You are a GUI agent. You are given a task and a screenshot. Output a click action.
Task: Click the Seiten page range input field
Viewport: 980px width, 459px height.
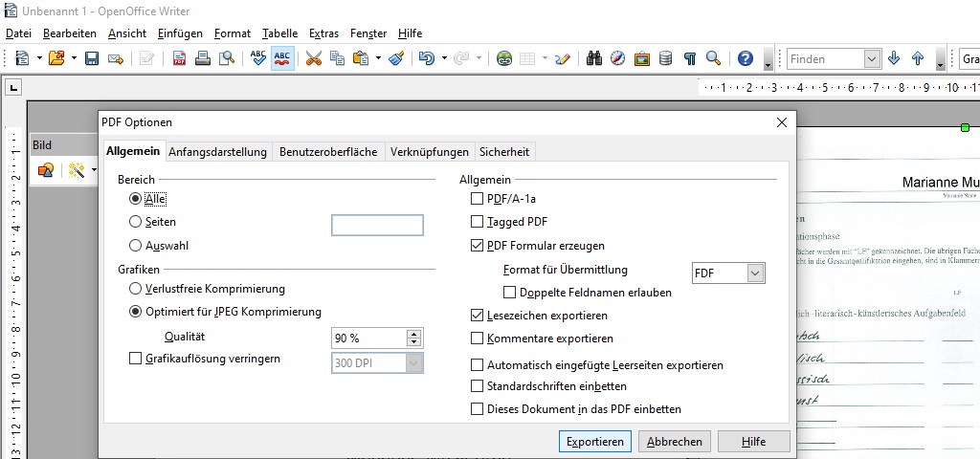point(377,225)
